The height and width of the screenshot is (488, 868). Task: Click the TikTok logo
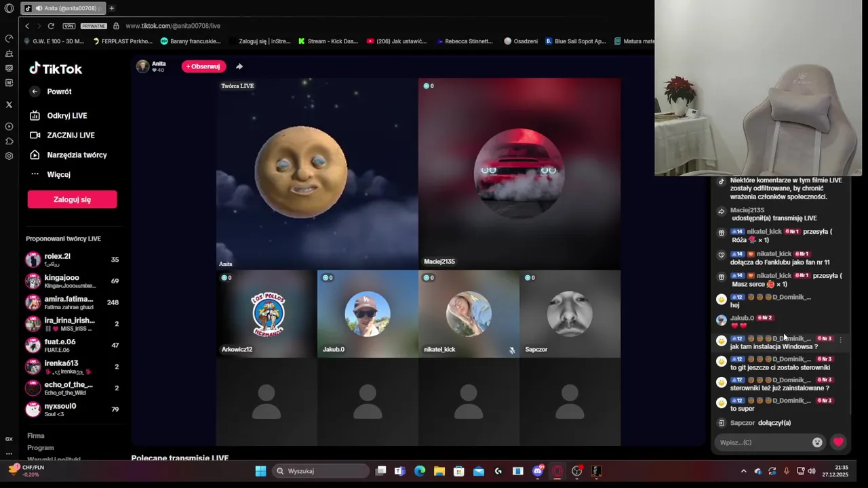coord(55,68)
